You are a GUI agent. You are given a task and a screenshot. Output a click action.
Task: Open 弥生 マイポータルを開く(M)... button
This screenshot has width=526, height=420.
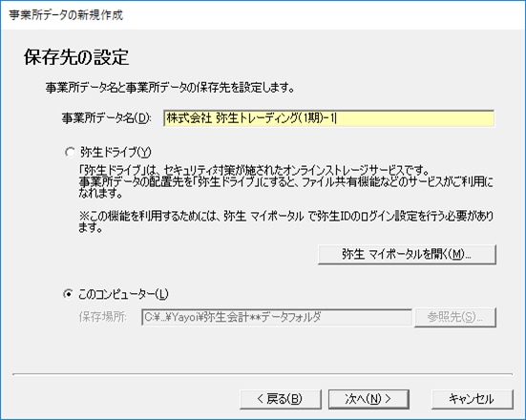(407, 254)
